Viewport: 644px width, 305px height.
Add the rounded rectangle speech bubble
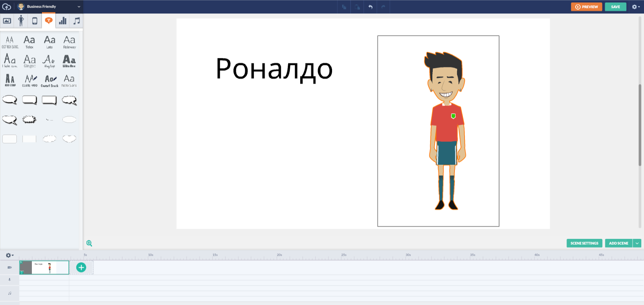click(29, 100)
